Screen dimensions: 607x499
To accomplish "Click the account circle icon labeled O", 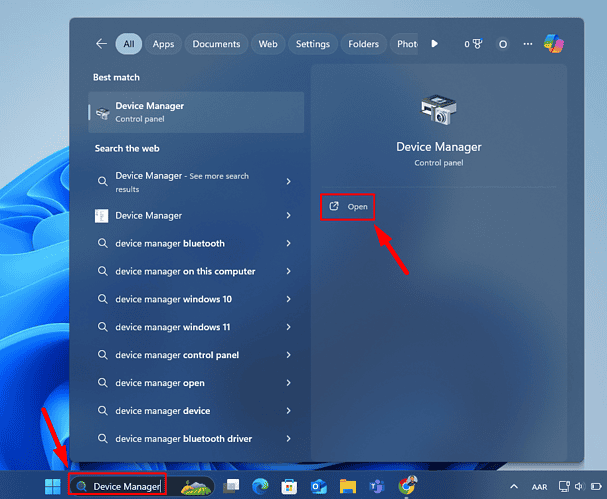I will [502, 44].
